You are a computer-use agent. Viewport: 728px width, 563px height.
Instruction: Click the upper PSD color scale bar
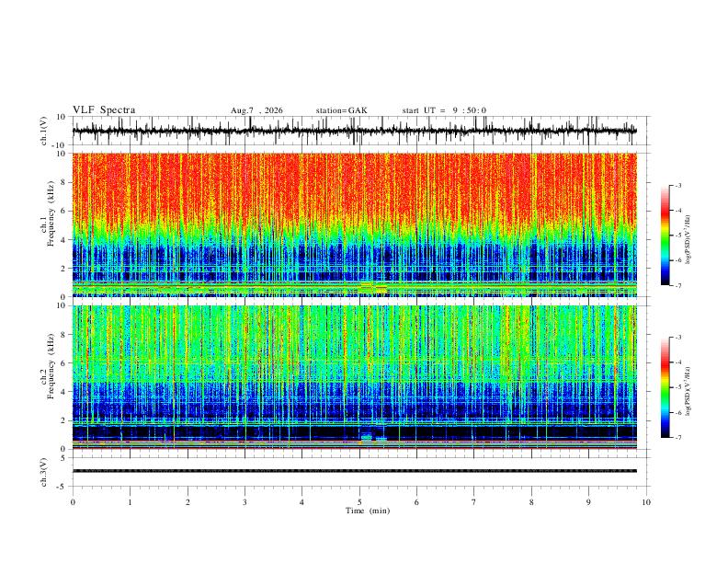[665, 236]
